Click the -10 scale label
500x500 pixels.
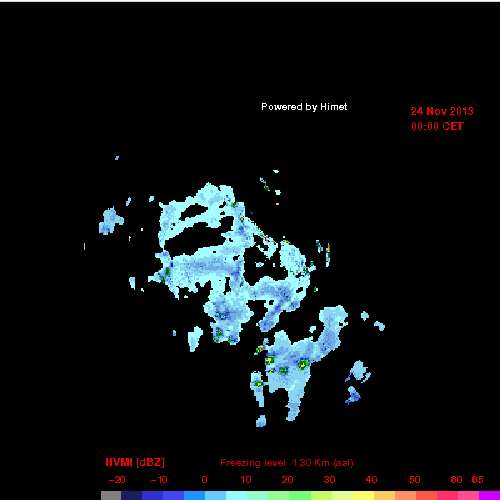(159, 480)
